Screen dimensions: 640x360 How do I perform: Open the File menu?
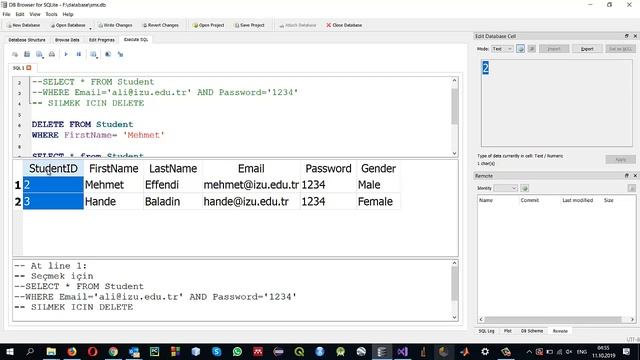(7, 14)
